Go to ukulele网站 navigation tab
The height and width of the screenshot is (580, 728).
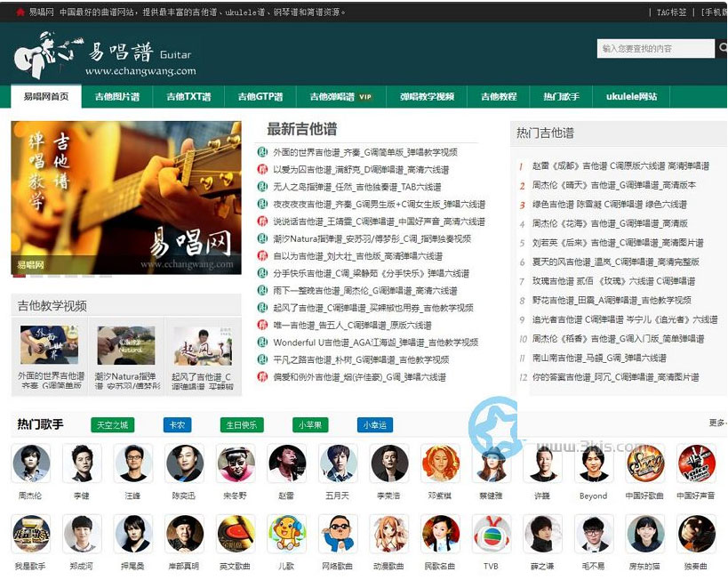(631, 97)
